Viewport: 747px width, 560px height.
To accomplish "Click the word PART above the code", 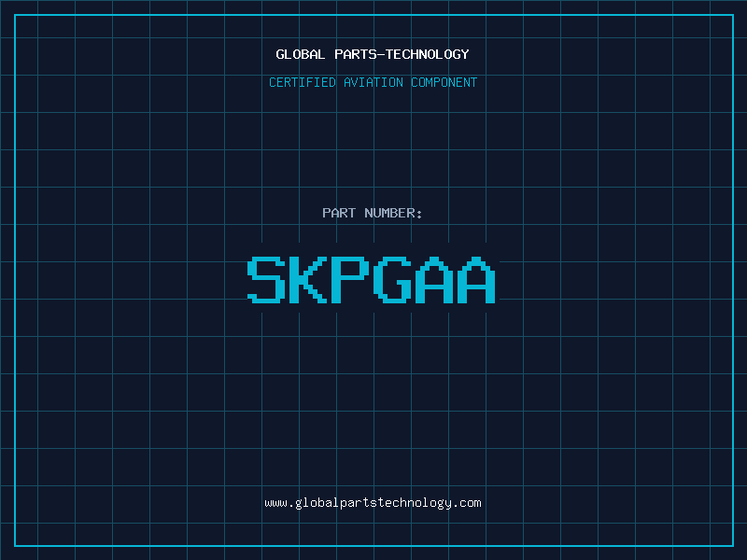I will pos(339,213).
